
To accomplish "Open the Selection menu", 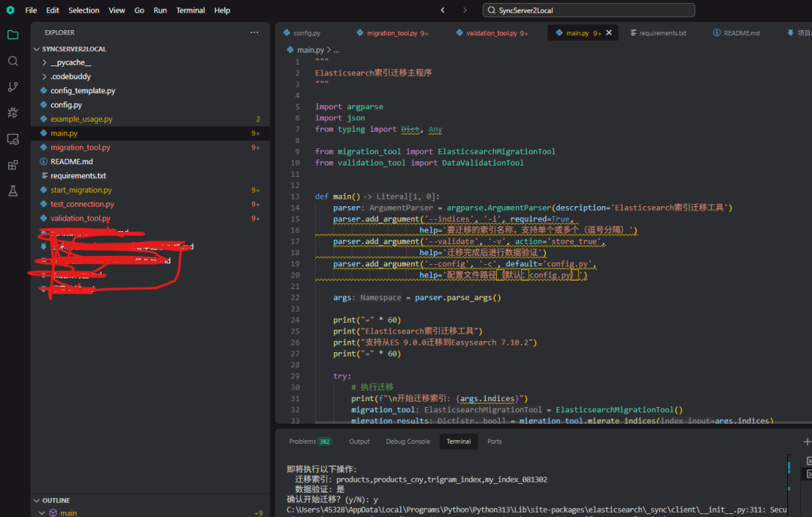I will tap(84, 10).
